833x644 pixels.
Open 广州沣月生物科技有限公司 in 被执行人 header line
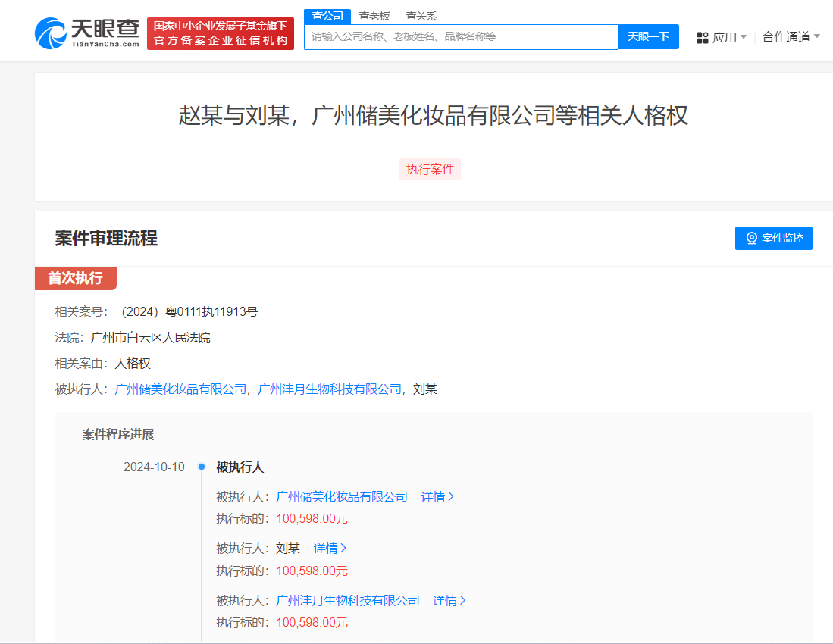330,389
